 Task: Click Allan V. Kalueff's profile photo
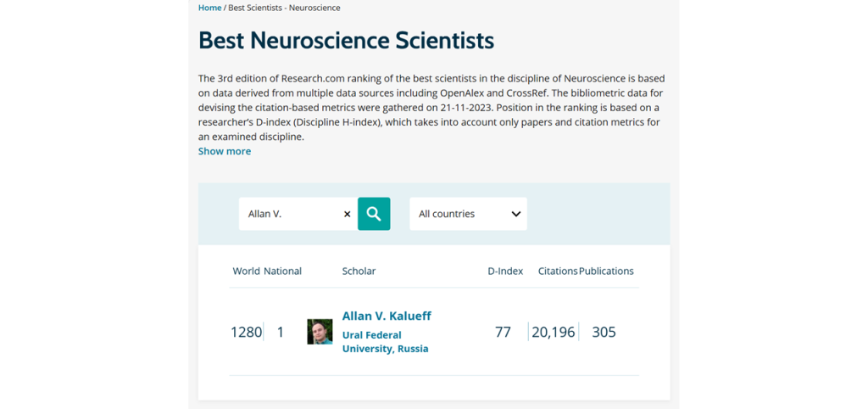[x=320, y=332]
